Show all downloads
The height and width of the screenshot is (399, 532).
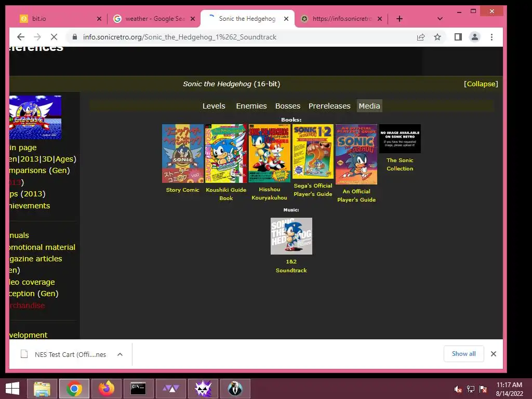click(464, 354)
